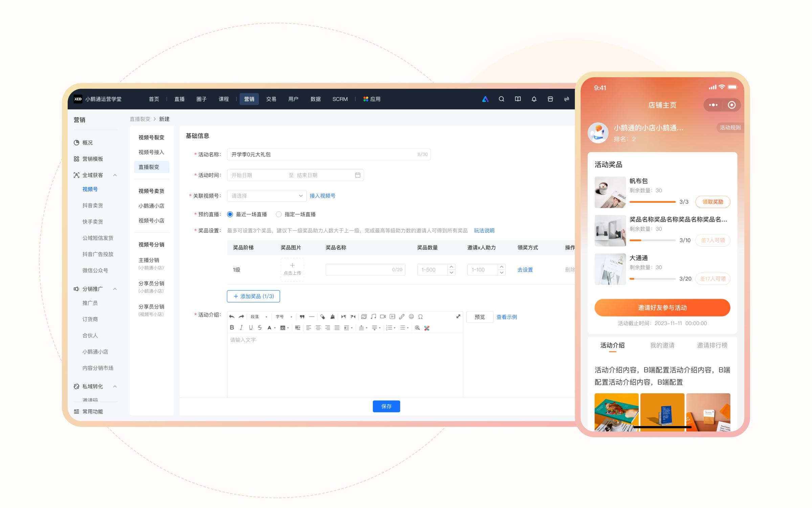Image resolution: width=812 pixels, height=508 pixels.
Task: Open the book help docs icon
Action: point(518,99)
